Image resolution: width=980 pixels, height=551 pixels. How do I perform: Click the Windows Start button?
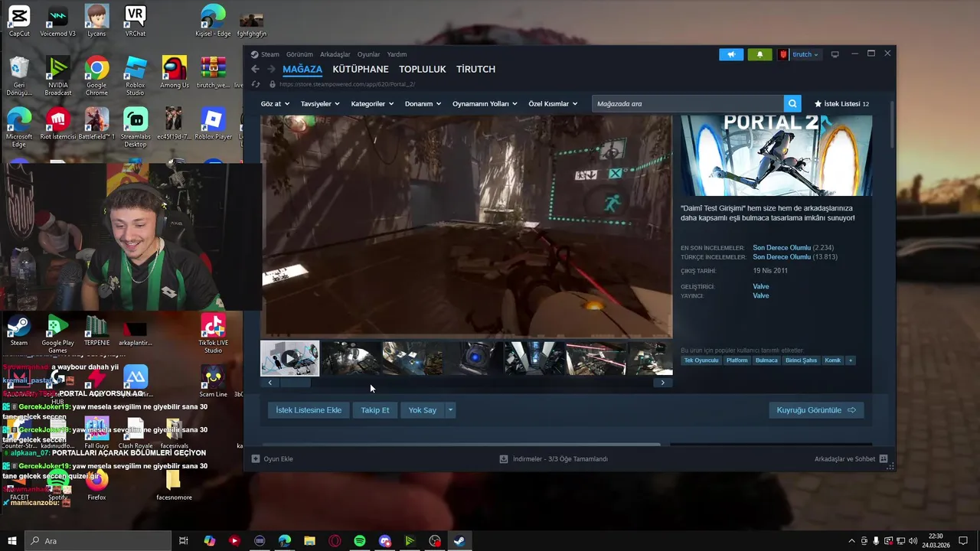pyautogui.click(x=12, y=541)
